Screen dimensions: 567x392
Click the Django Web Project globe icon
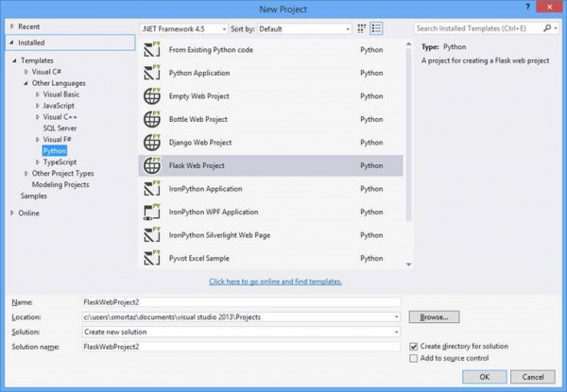[x=152, y=142]
